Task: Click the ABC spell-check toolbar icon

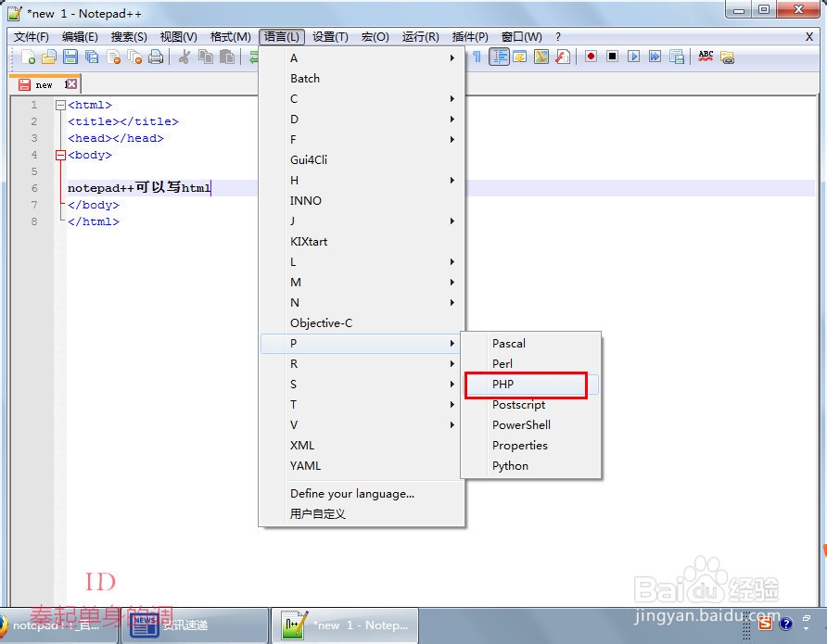Action: 706,57
